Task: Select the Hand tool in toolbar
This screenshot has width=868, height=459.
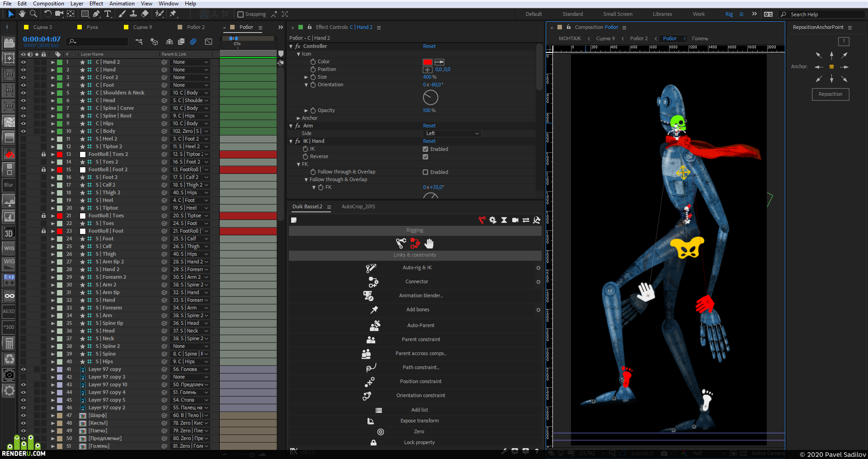Action: point(22,14)
